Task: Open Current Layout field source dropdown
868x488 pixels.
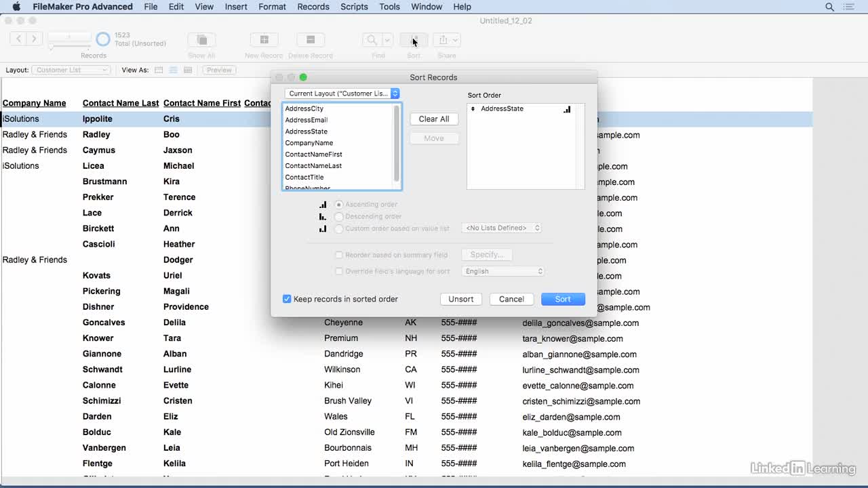Action: (x=342, y=94)
